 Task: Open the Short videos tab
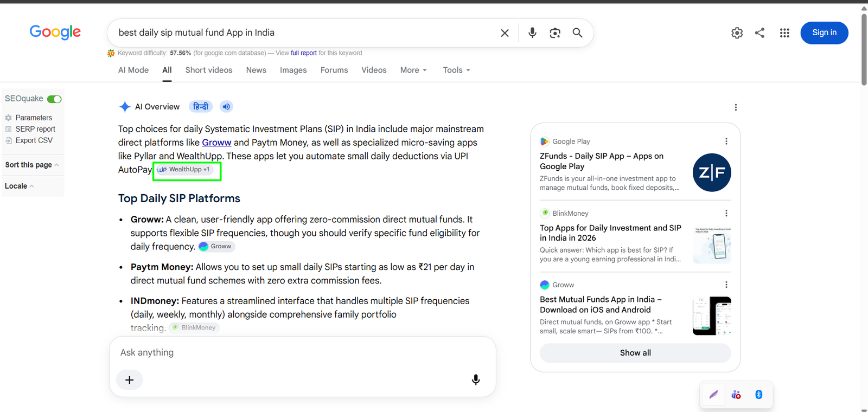[x=209, y=70]
